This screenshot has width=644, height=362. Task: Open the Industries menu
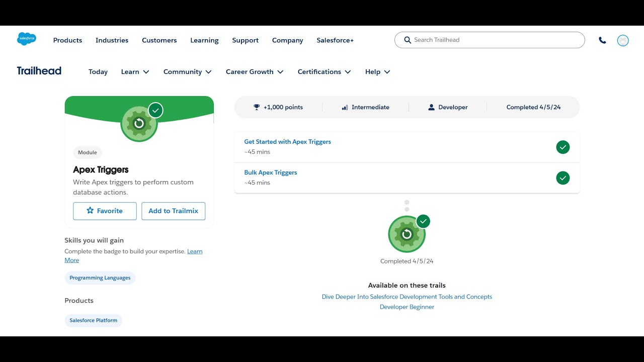click(112, 40)
